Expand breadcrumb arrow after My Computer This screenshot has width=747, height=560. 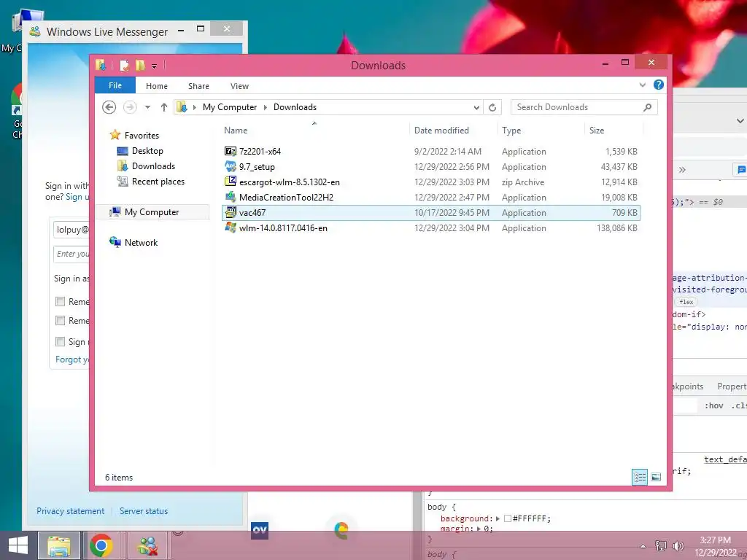click(x=266, y=107)
